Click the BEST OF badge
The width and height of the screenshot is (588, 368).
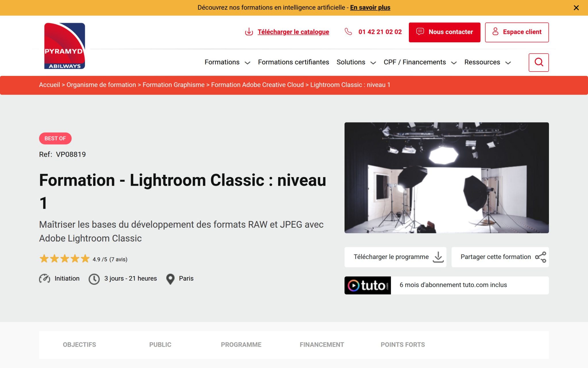coord(55,138)
